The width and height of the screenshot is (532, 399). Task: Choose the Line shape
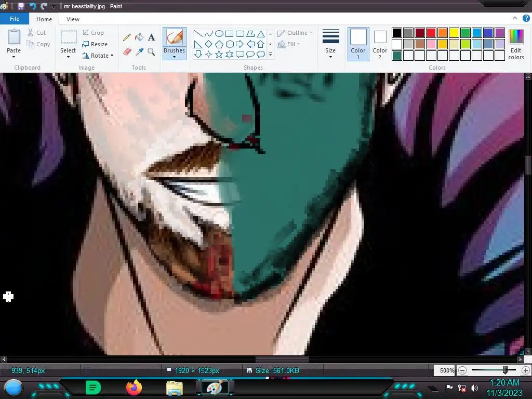click(198, 34)
